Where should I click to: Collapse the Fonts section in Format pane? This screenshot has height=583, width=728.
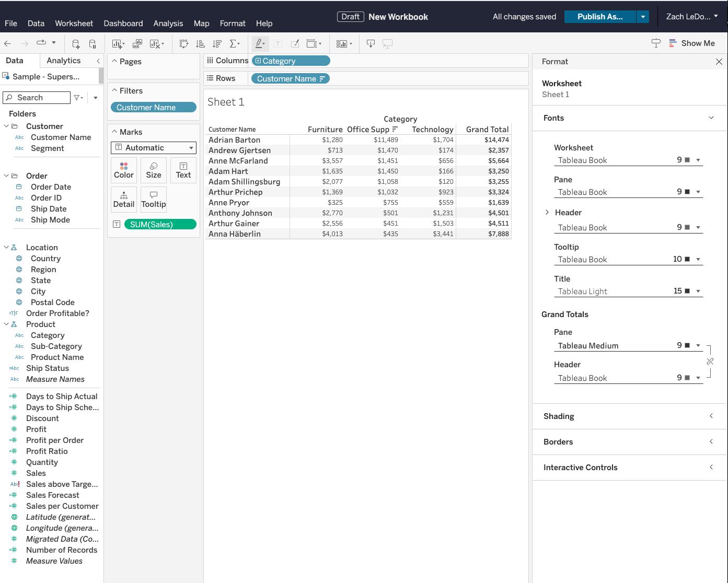pos(711,118)
